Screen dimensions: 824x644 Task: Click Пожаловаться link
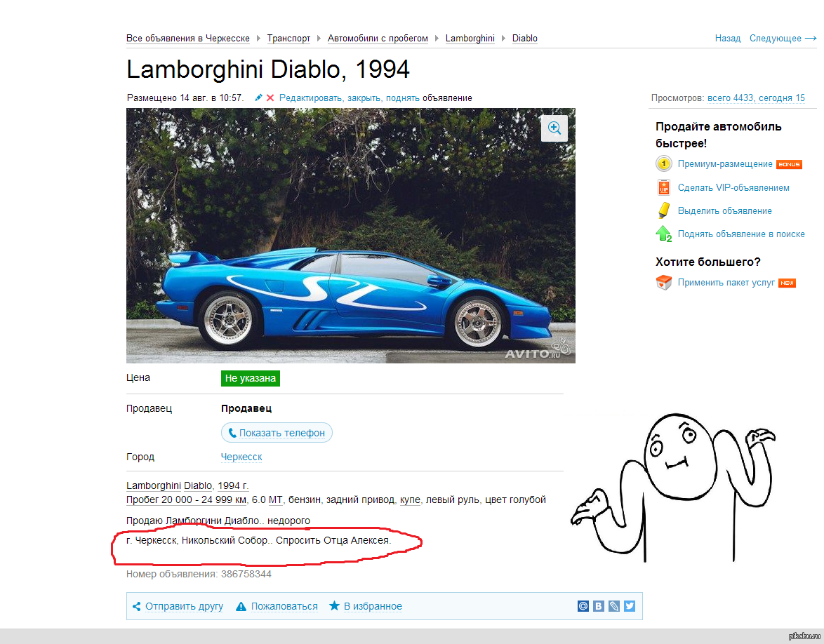point(284,606)
